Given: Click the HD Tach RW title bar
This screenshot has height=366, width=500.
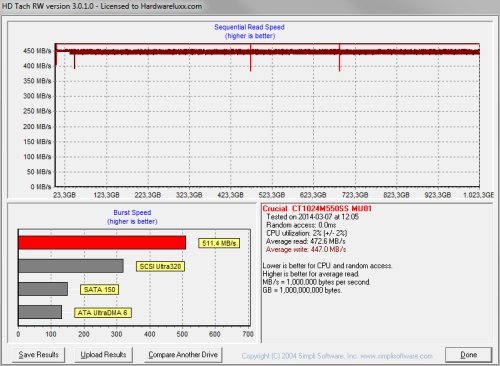Looking at the screenshot, I should (250, 6).
